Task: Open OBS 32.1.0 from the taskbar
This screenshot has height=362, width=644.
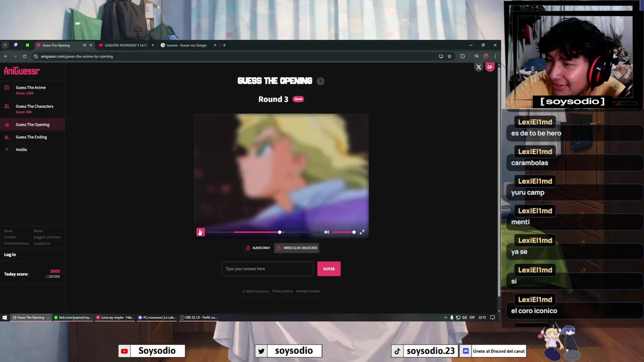Action: coord(198,317)
